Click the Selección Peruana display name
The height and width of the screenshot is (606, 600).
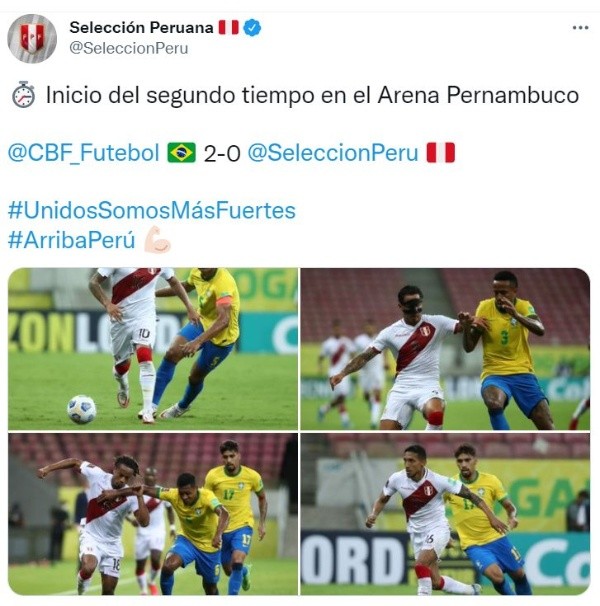(141, 27)
